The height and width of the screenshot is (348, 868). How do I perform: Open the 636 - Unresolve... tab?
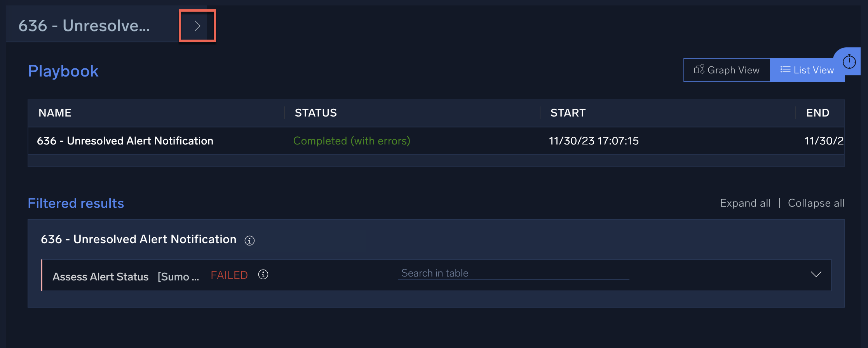click(x=84, y=26)
